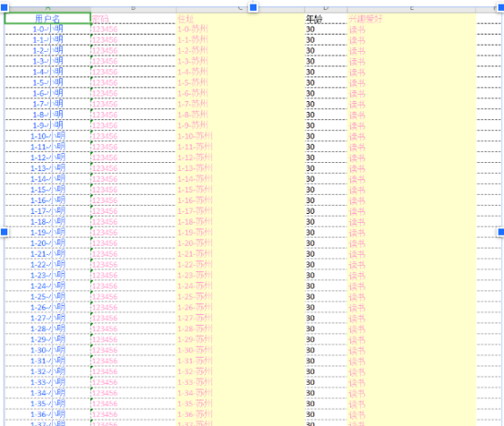
Task: Select the 用户名 header cell
Action: coord(47,18)
